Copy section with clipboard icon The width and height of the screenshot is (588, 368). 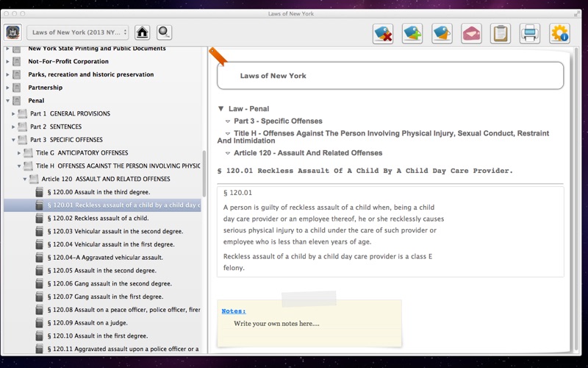(501, 33)
